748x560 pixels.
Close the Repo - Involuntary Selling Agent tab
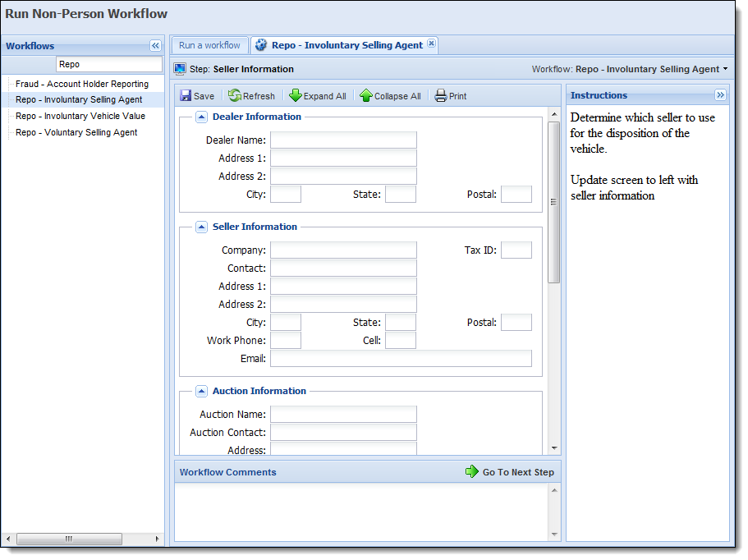click(431, 44)
